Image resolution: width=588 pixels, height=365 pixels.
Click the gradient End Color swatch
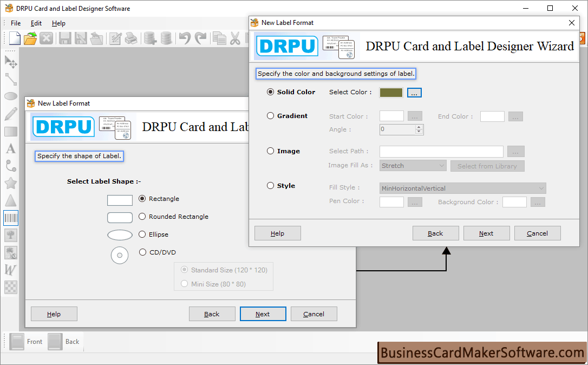(492, 116)
